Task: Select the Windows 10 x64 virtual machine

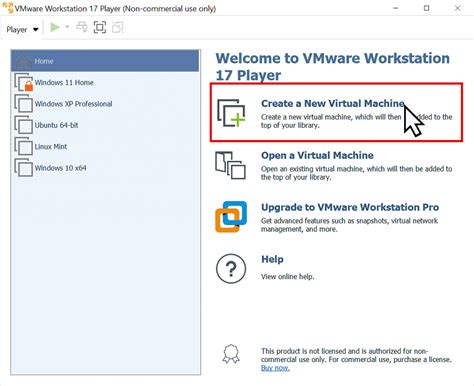Action: (x=105, y=168)
